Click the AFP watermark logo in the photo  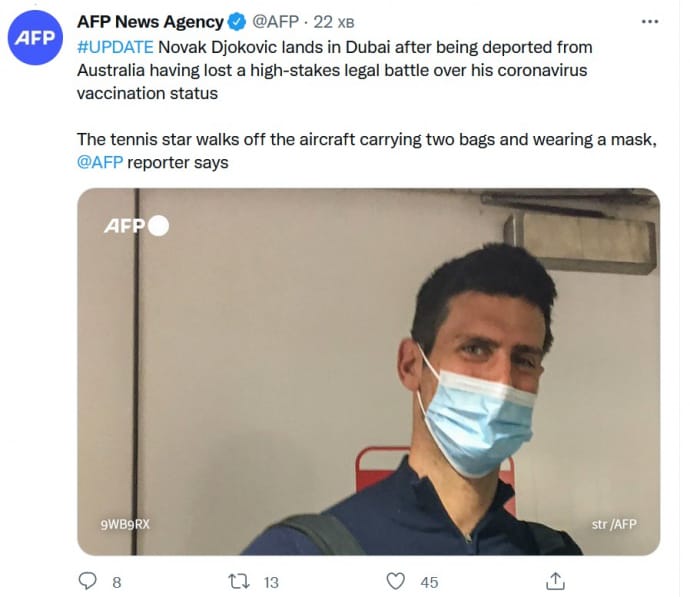136,225
